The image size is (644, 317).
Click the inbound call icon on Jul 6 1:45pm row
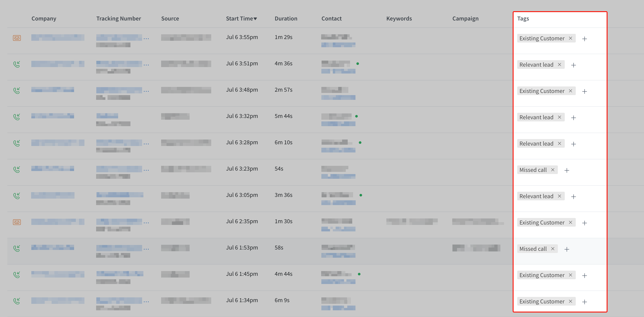pyautogui.click(x=17, y=275)
